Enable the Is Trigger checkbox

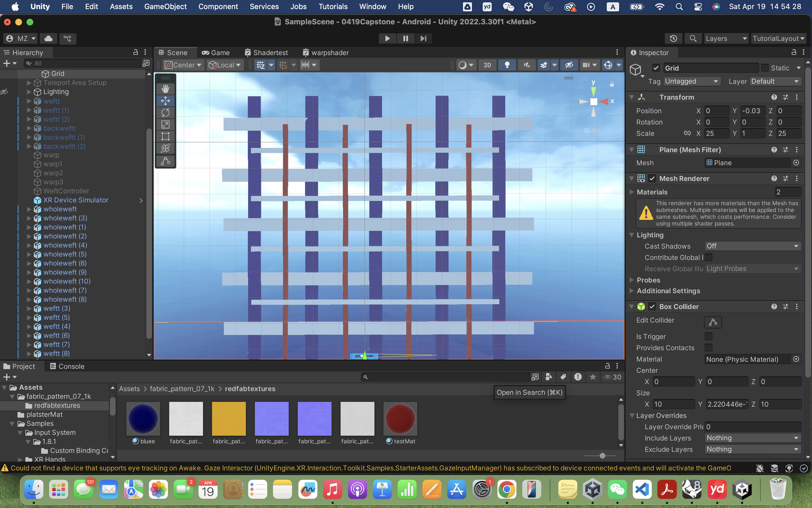[x=708, y=336]
